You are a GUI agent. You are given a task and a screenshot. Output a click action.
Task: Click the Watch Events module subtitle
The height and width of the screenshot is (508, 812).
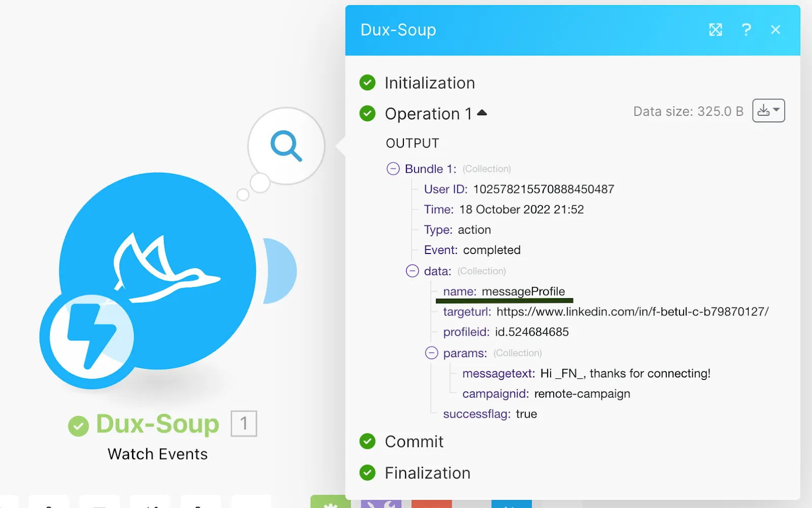pos(158,454)
